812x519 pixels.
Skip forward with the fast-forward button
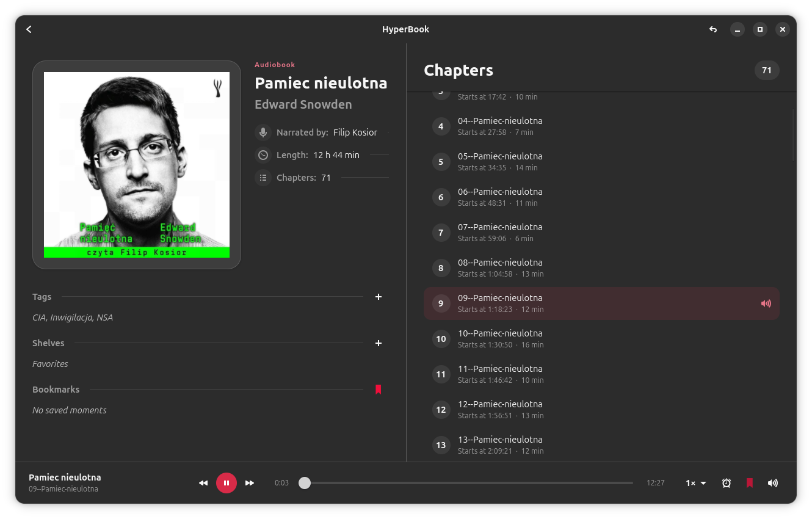click(250, 483)
